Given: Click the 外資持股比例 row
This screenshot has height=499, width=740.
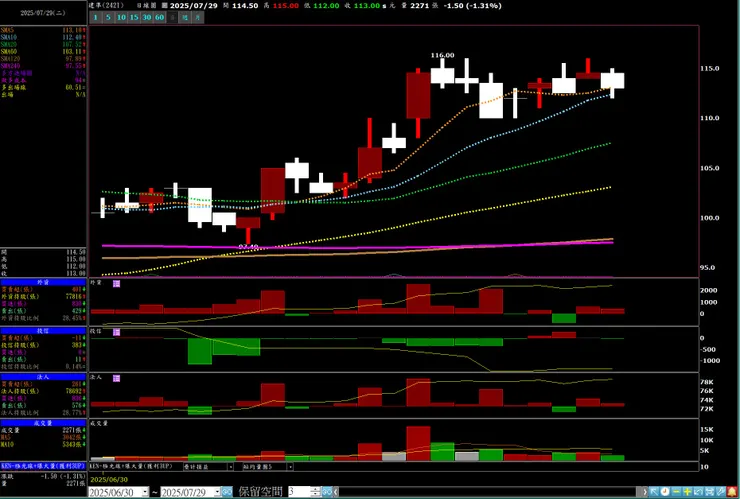Looking at the screenshot, I should (43, 318).
